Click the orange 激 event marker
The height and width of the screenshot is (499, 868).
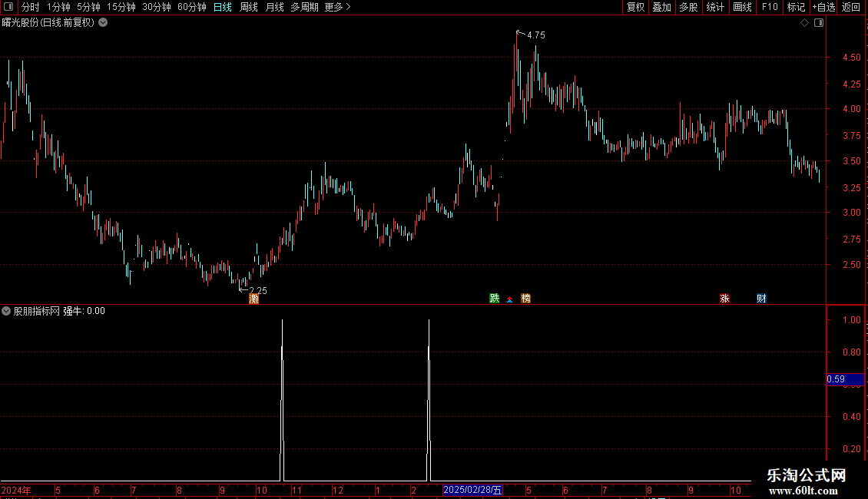click(254, 299)
